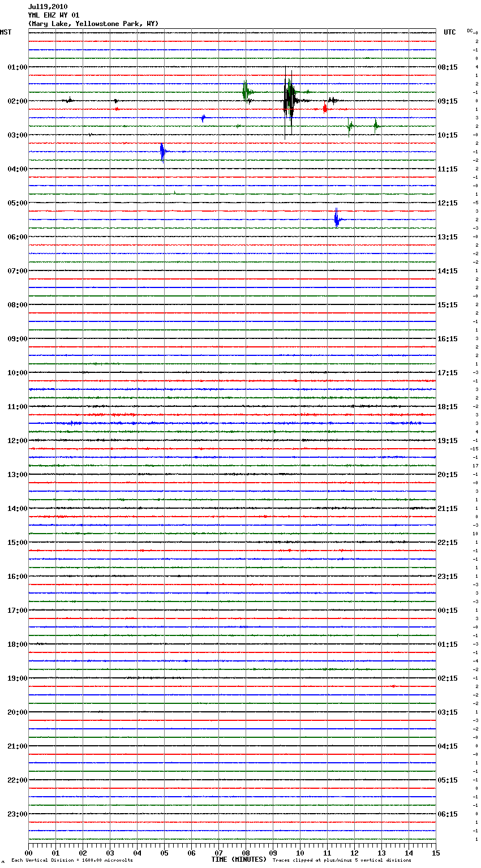This screenshot has height=868, width=481.
Task: Click the 12:15 UTC time label
Action: click(448, 203)
